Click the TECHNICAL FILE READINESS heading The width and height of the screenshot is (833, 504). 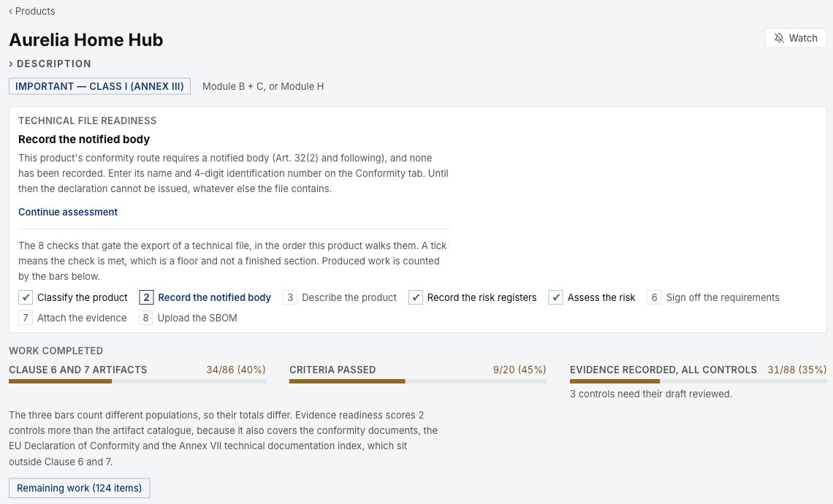pyautogui.click(x=87, y=121)
